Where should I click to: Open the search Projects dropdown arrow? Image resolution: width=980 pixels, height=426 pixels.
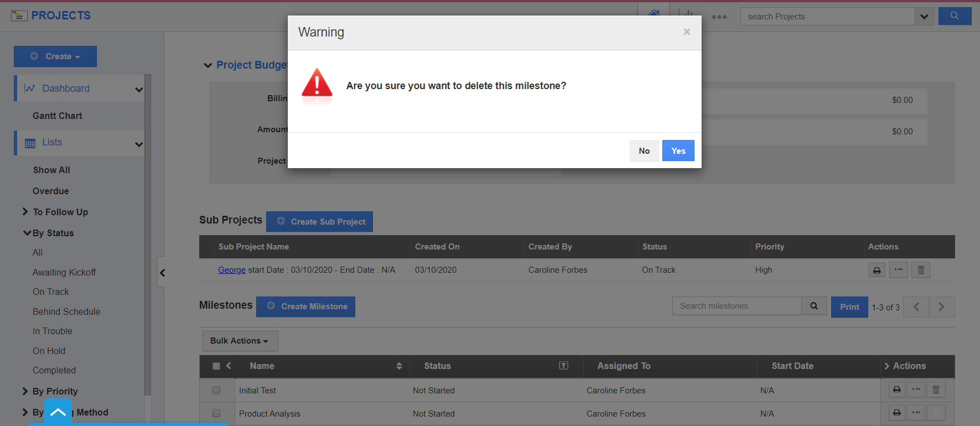coord(924,17)
